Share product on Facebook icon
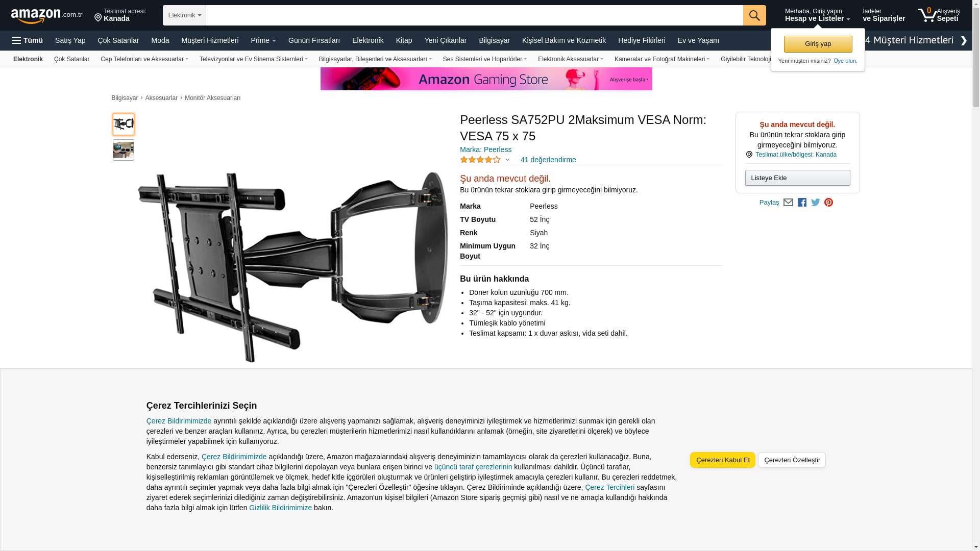 802,203
